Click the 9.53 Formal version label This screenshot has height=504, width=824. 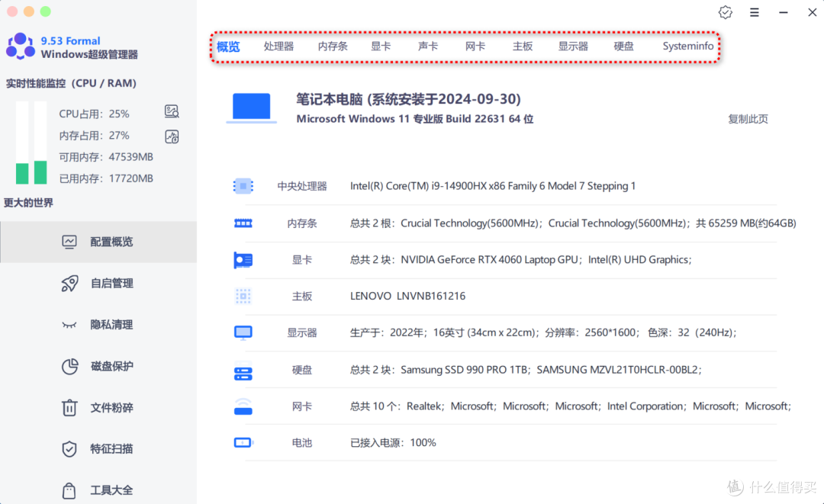coord(70,41)
